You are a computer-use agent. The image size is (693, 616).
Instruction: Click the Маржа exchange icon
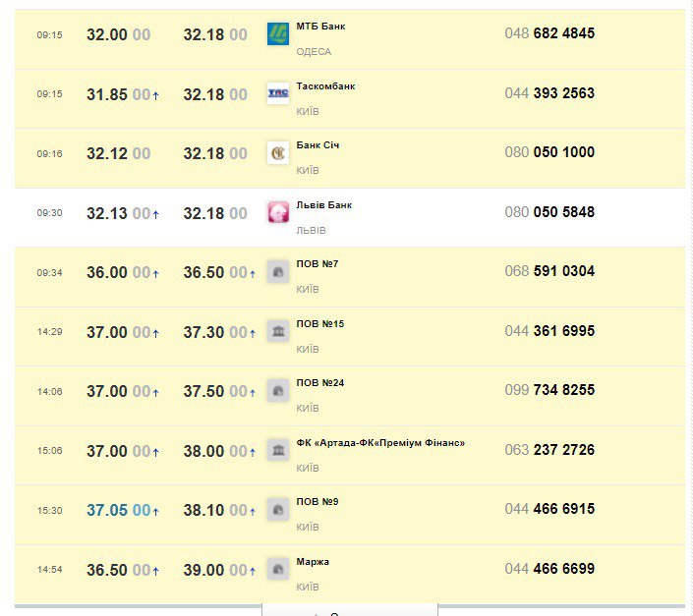coord(278,569)
